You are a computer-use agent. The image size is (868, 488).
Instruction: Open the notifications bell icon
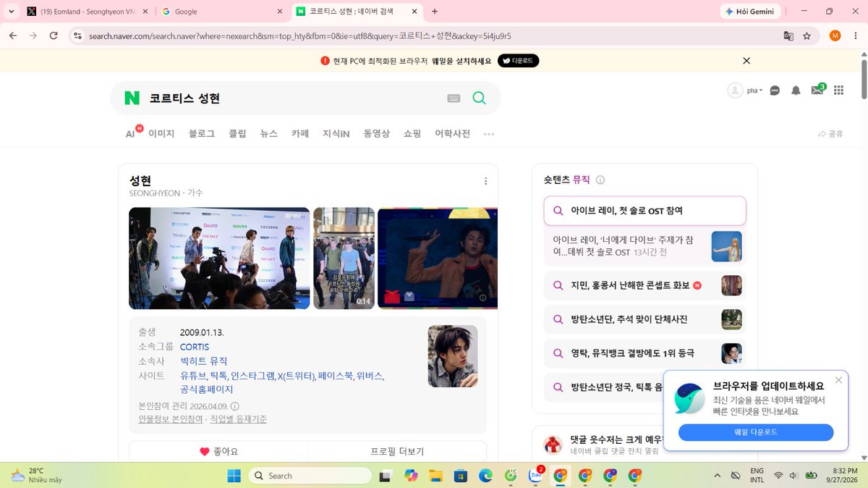click(x=796, y=91)
